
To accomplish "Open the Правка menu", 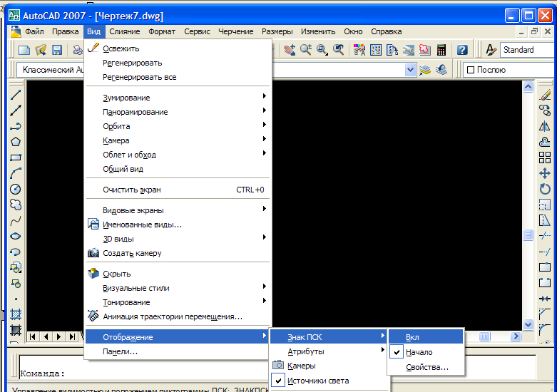I will coord(66,31).
